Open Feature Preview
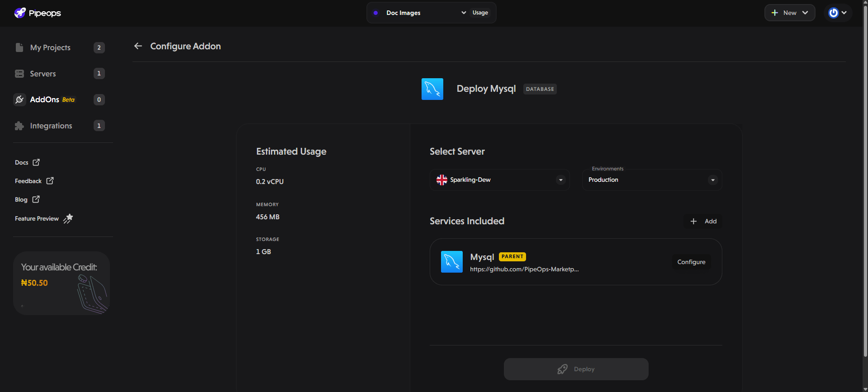This screenshot has width=868, height=392. click(44, 218)
